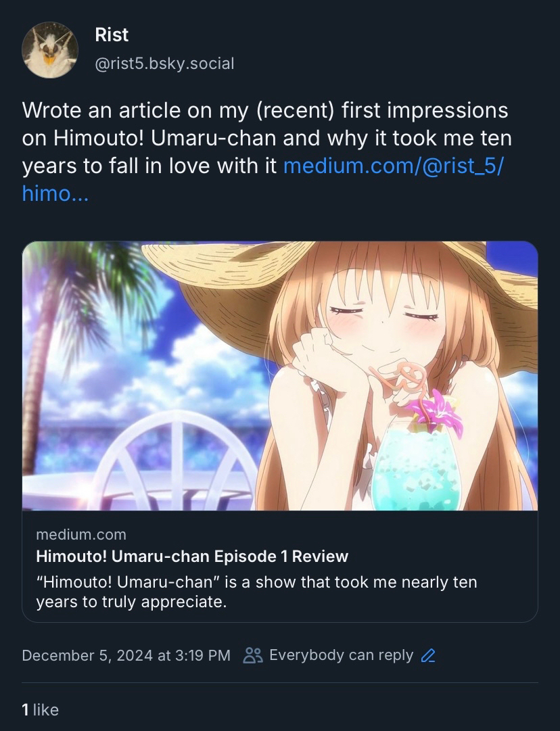Viewport: 560px width, 731px height.
Task: Click the pink flower on the drink
Action: [x=436, y=412]
